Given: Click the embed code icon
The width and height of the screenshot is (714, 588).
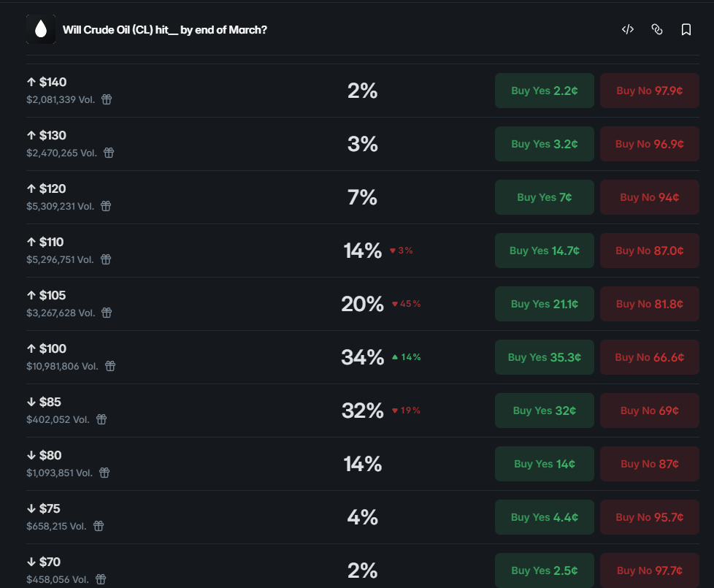Looking at the screenshot, I should point(627,30).
